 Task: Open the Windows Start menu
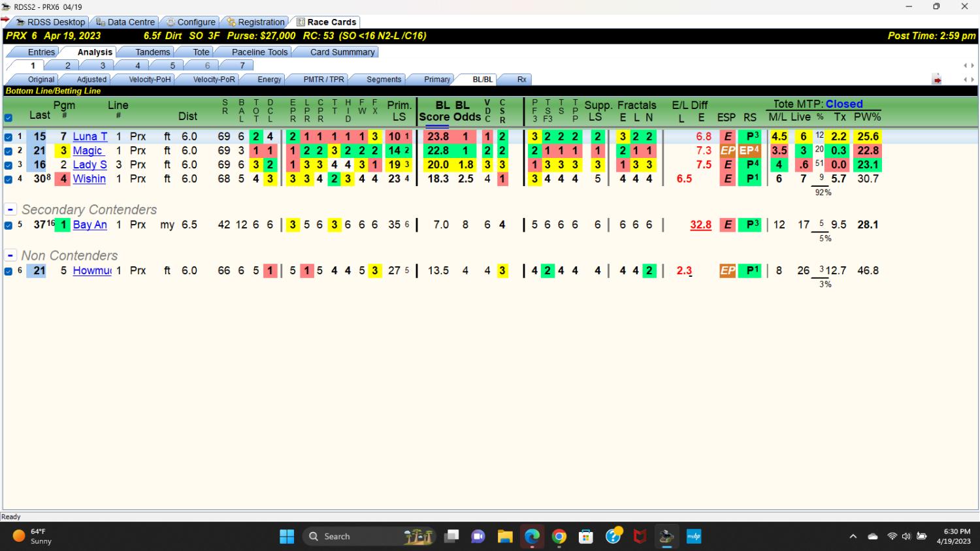(x=287, y=536)
